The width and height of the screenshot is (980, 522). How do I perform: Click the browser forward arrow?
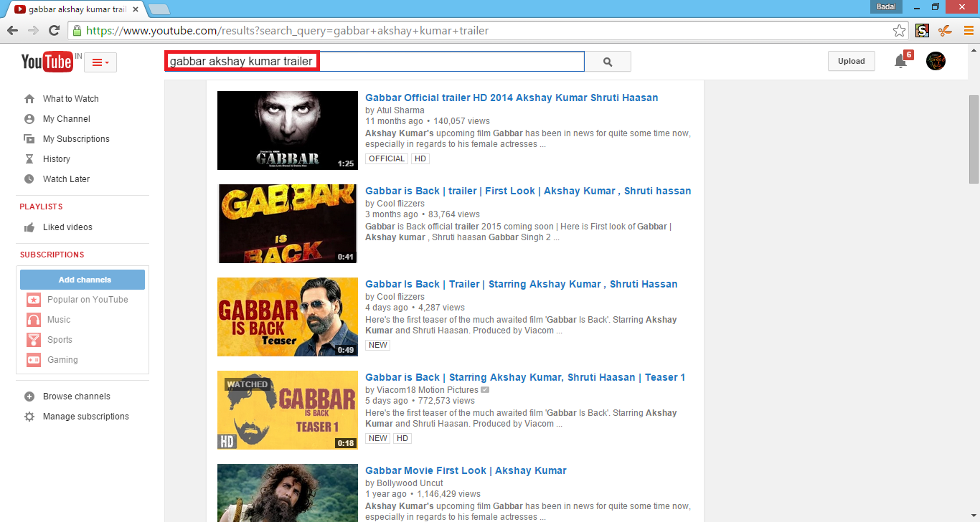(x=33, y=31)
